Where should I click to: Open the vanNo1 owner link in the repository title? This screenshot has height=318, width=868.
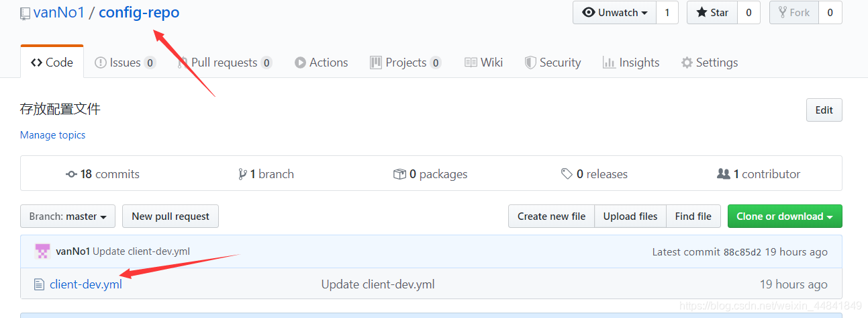pos(58,12)
